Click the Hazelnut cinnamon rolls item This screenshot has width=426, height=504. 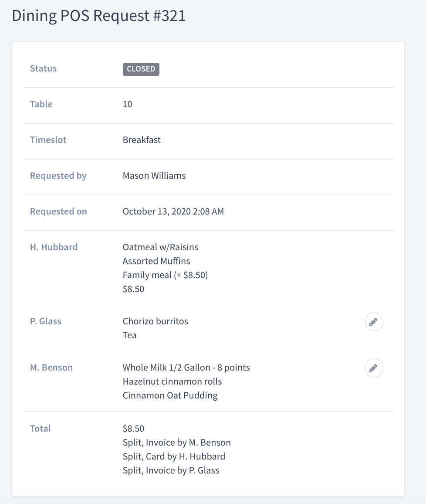pos(172,381)
